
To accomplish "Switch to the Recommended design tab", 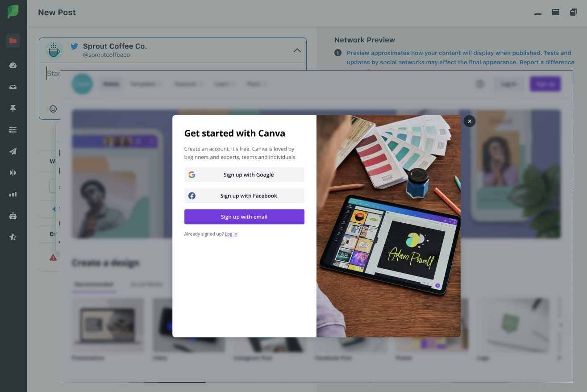I will [94, 284].
